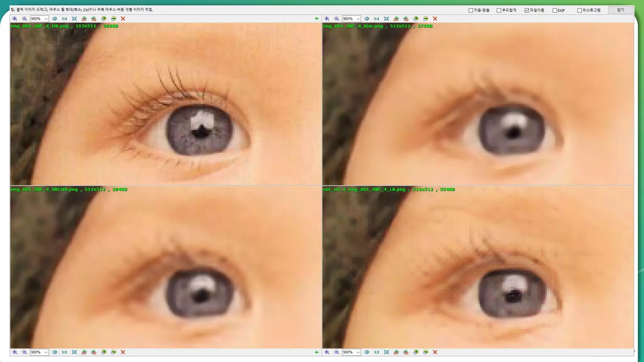Uncheck the 파일이름 checkbox
The height and width of the screenshot is (362, 644).
527,10
